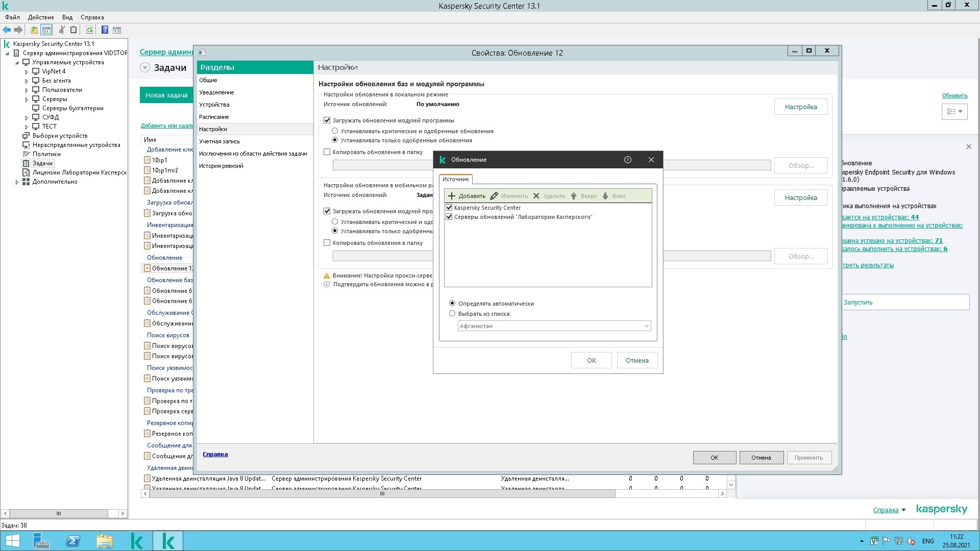Screen dimensions: 980x551
Task: Expand the Дополнительно tree node
Action: pyautogui.click(x=17, y=182)
